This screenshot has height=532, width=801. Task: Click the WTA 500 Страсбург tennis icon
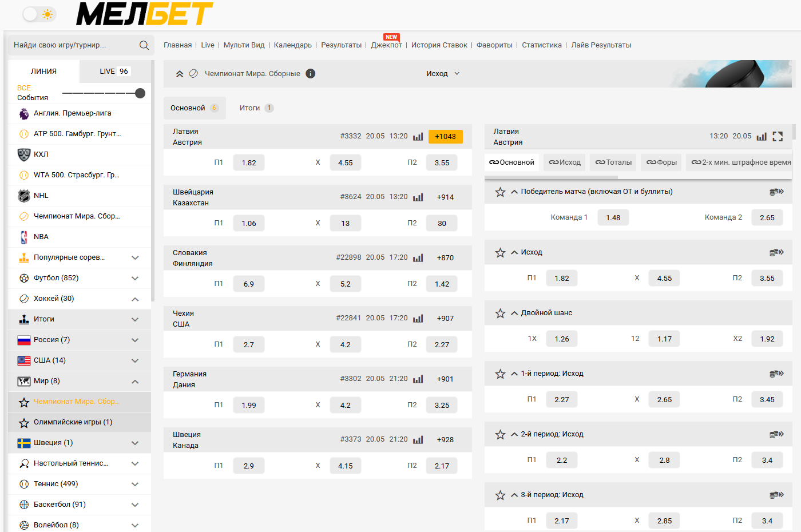[x=24, y=175]
